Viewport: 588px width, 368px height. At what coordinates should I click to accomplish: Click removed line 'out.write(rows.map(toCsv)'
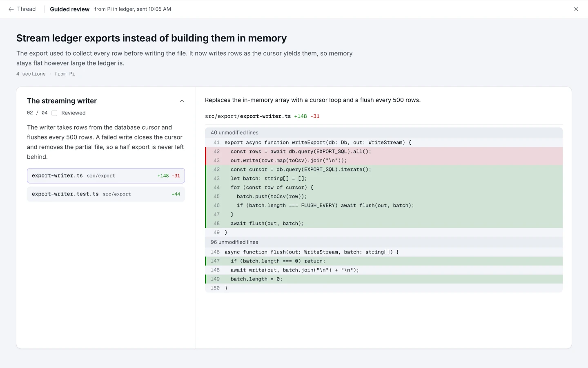click(x=384, y=160)
